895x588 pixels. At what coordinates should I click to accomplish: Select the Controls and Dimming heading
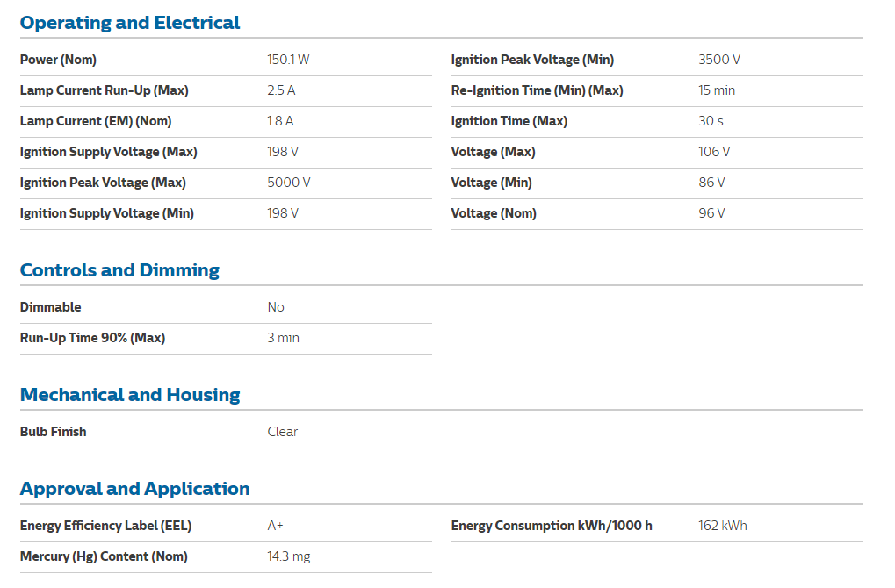click(119, 270)
